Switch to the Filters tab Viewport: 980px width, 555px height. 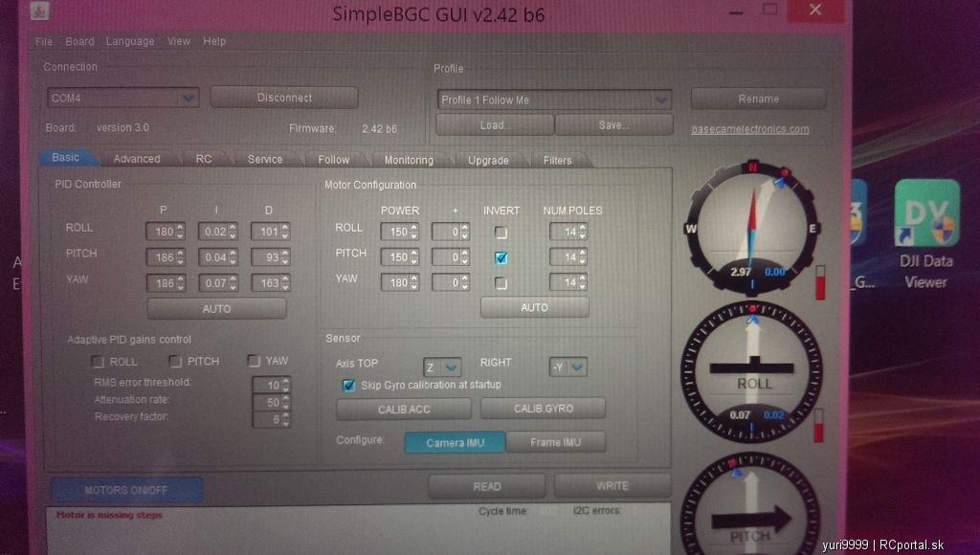pyautogui.click(x=558, y=161)
